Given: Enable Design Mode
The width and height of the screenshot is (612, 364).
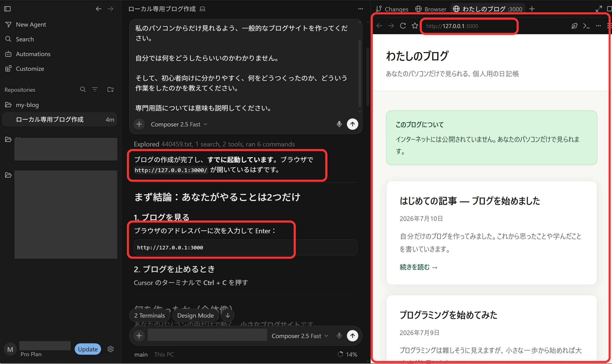Looking at the screenshot, I should [195, 315].
